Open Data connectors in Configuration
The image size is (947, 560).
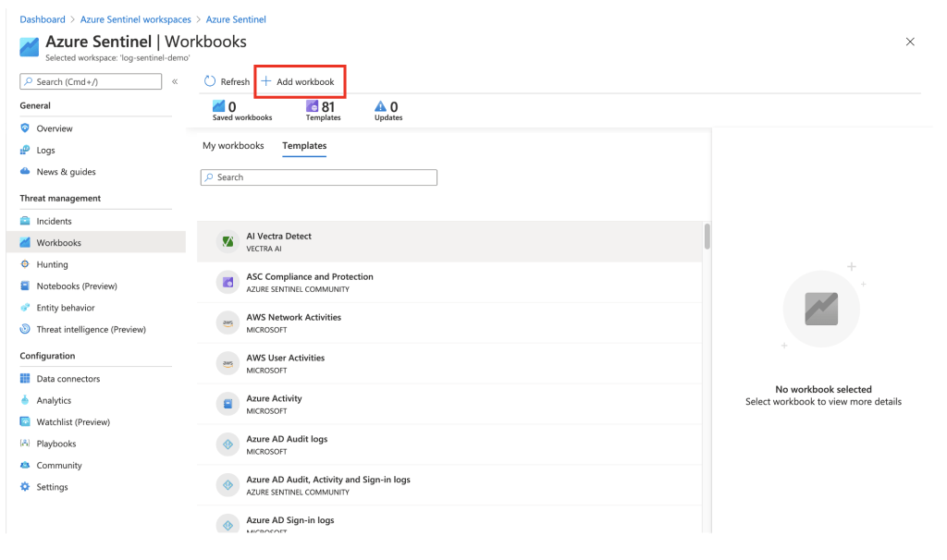tap(68, 379)
